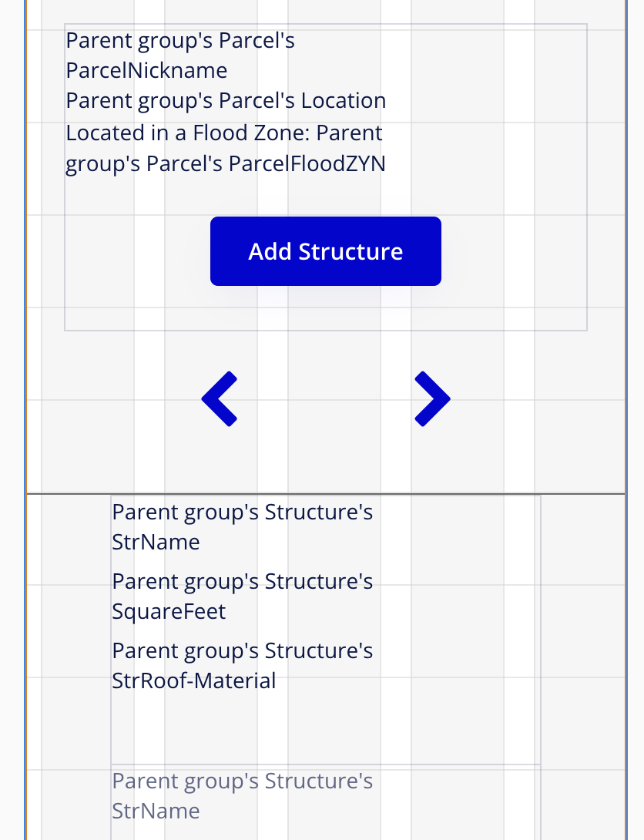Select the Located in a Flood Zone text
Screen dimensions: 644x840
click(226, 149)
